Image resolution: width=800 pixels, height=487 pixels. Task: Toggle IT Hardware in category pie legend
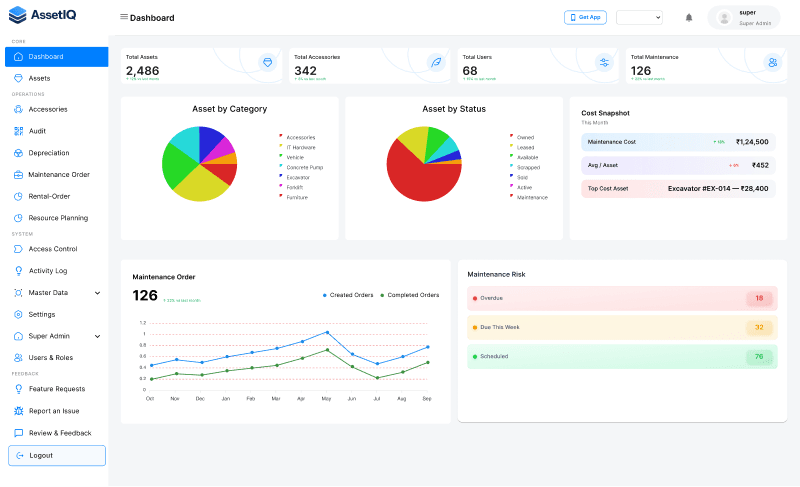pos(297,147)
